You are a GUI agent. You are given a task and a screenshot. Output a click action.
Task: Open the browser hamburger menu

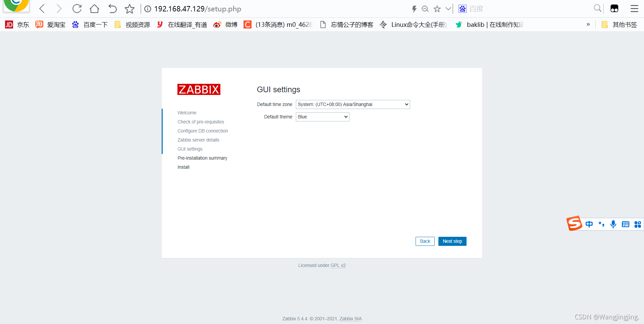(634, 9)
